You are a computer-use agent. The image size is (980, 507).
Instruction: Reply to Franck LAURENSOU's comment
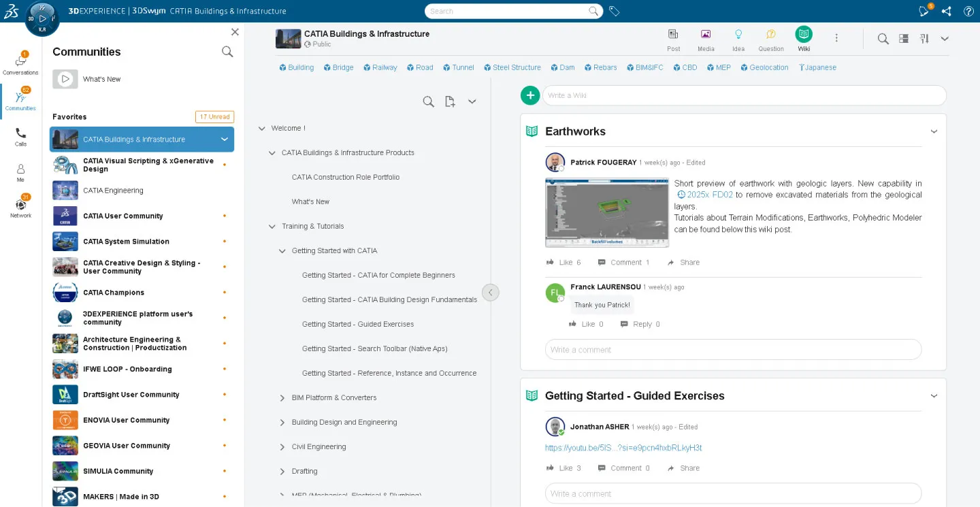pyautogui.click(x=640, y=325)
